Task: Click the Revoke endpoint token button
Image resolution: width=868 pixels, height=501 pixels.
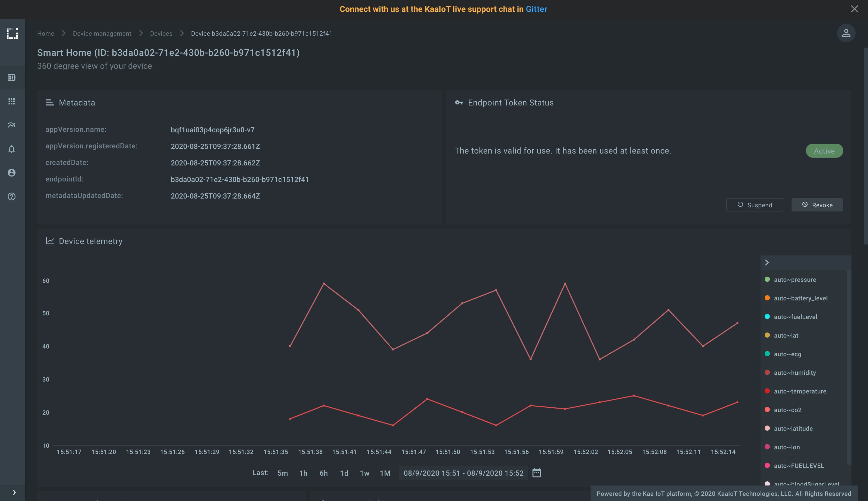Action: [817, 204]
